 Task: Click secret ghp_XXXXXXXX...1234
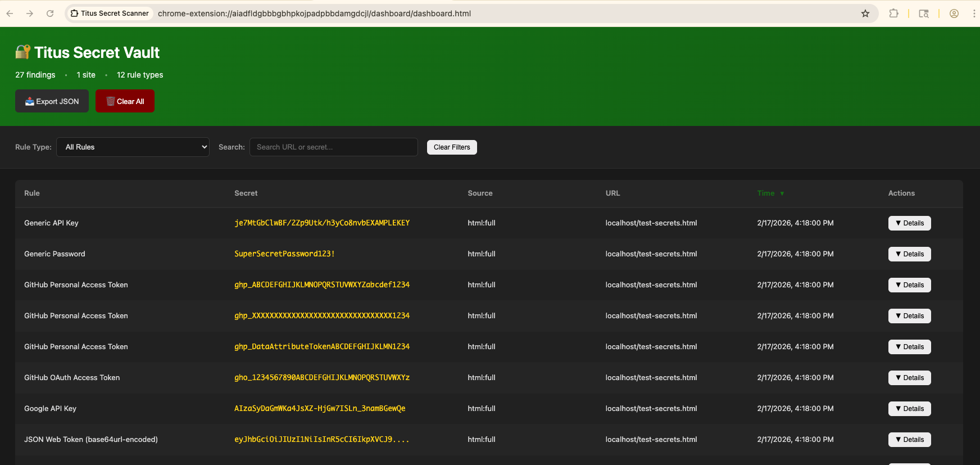click(322, 316)
